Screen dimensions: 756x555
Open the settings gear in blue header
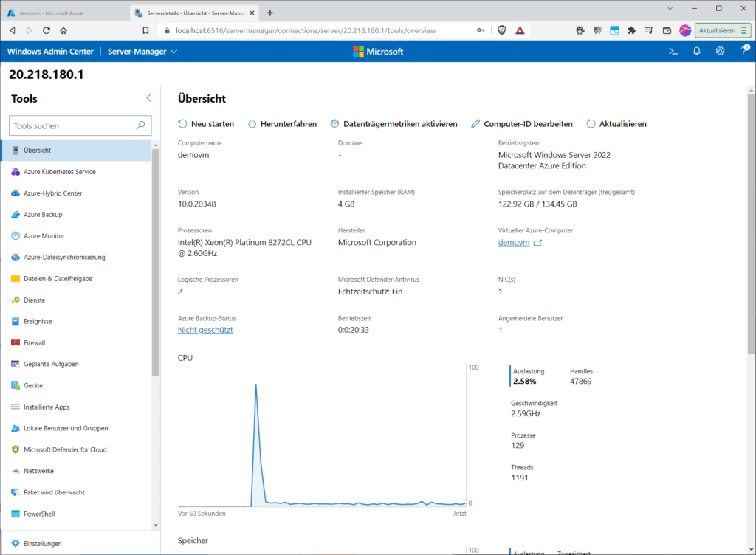(720, 51)
